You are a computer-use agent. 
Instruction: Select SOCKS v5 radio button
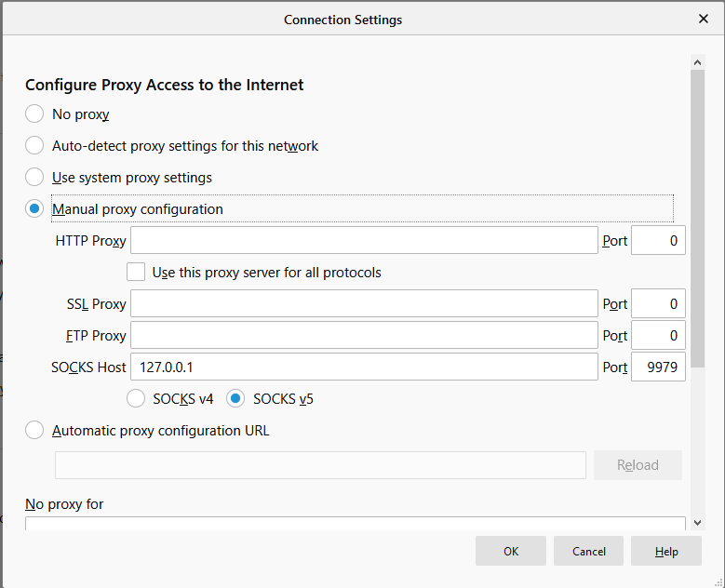[235, 398]
